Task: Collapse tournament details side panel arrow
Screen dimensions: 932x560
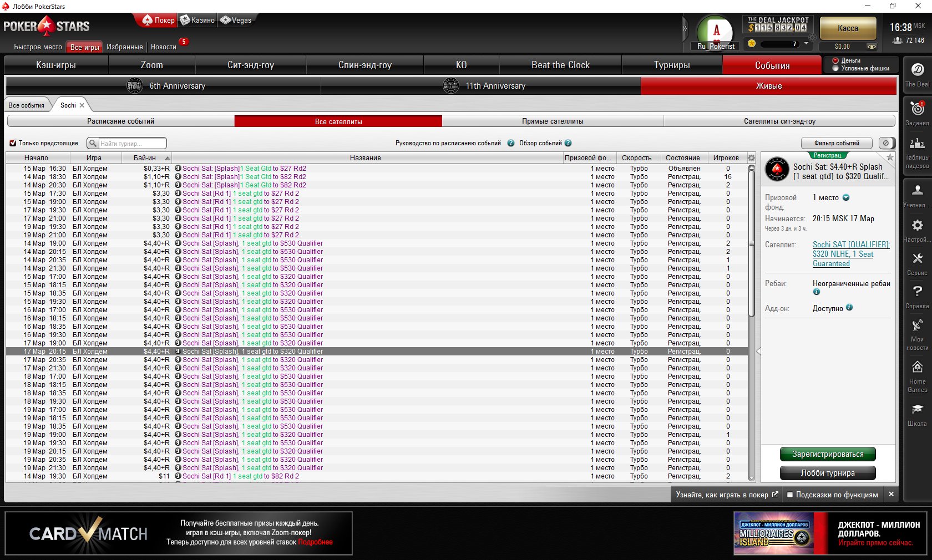Action: point(758,351)
